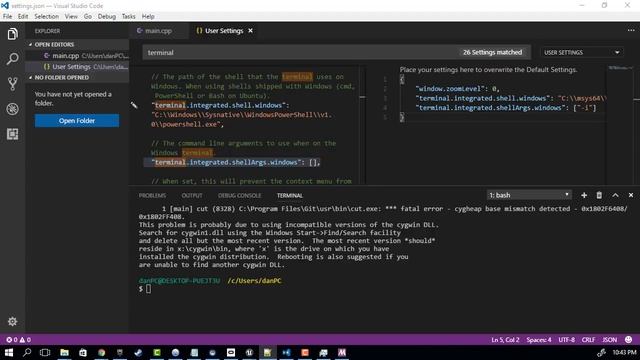This screenshot has height=360, width=640.
Task: Open File Explorer from taskbar
Action: point(64,352)
